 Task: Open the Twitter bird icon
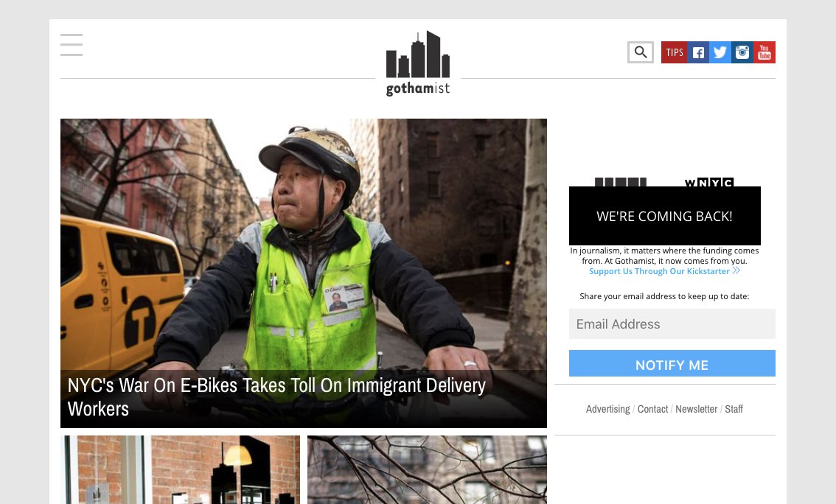720,52
